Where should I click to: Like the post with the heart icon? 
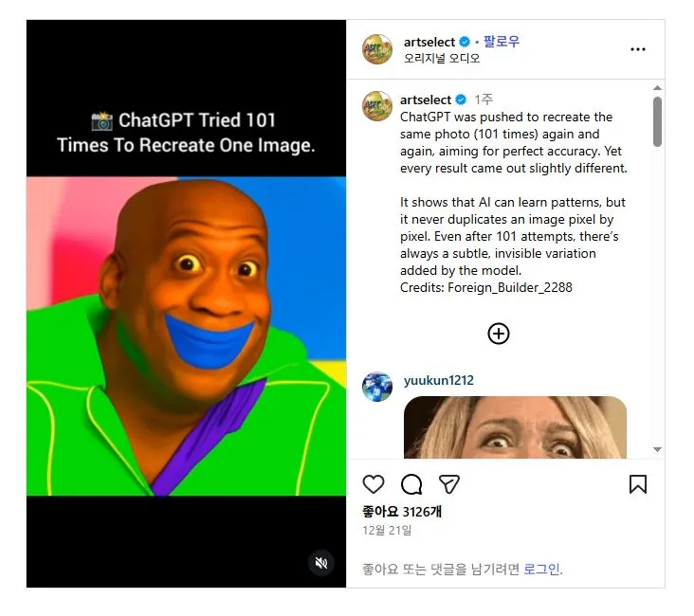374,484
